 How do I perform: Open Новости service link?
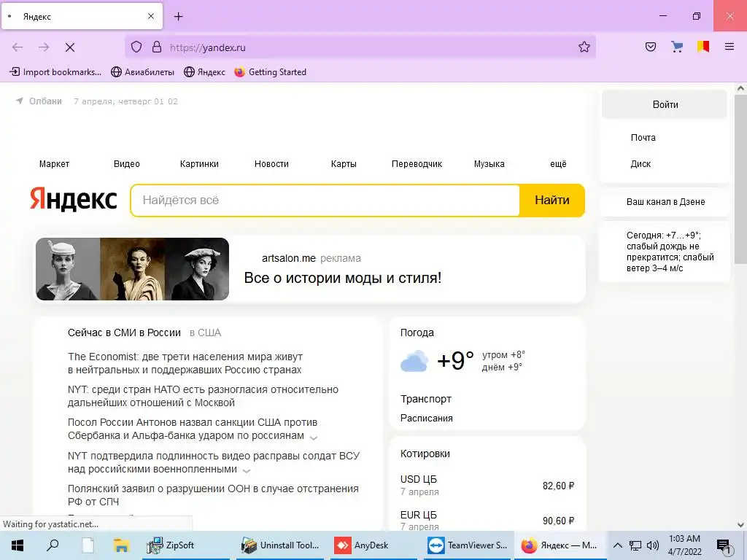pos(271,164)
